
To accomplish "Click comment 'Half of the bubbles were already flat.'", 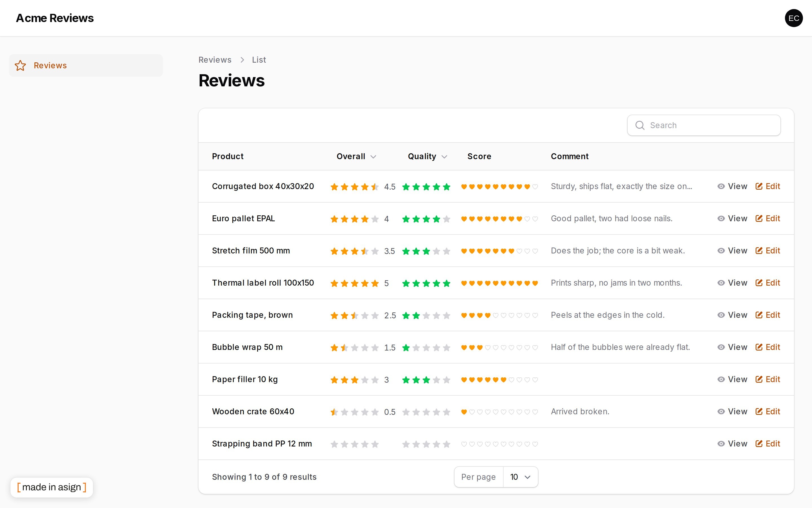I will click(620, 347).
